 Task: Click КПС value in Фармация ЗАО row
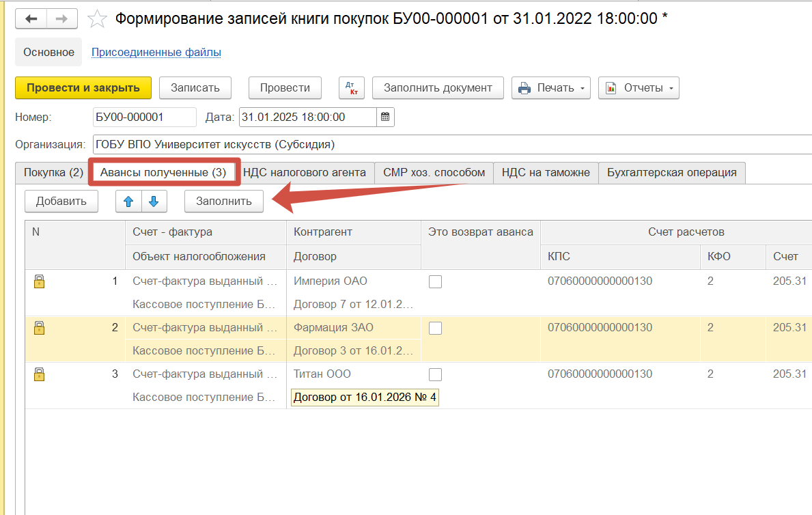click(x=600, y=327)
